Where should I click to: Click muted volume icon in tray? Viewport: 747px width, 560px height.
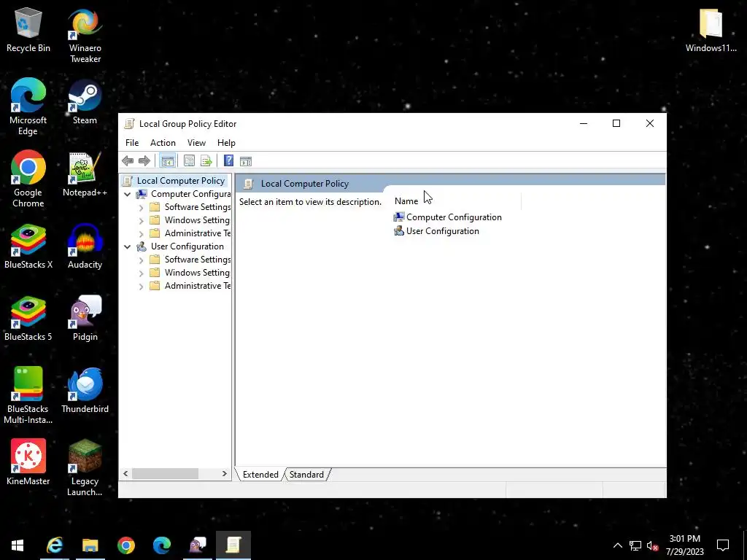[x=653, y=545]
